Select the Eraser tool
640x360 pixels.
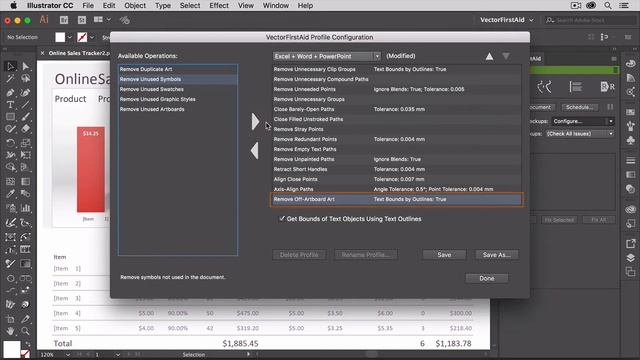[26, 129]
